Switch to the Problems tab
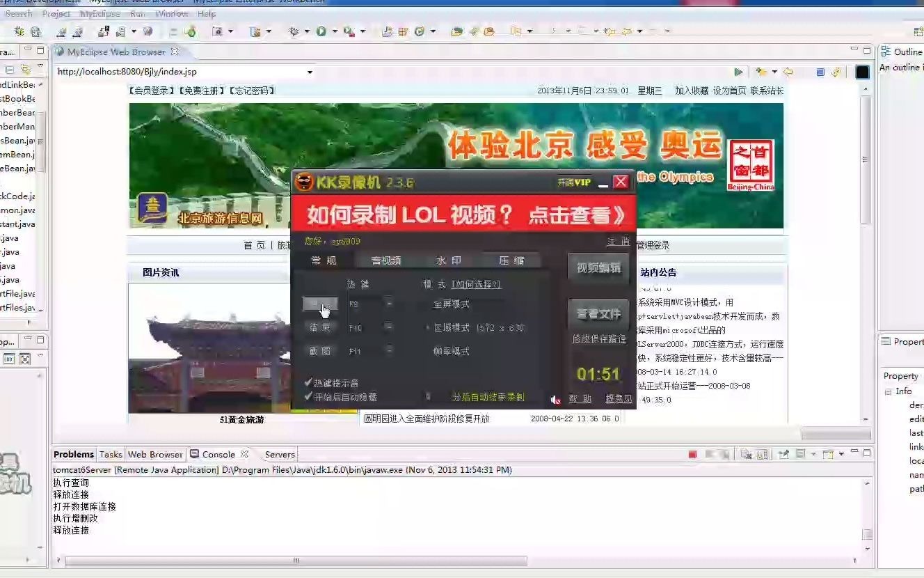This screenshot has width=924, height=578. click(73, 454)
